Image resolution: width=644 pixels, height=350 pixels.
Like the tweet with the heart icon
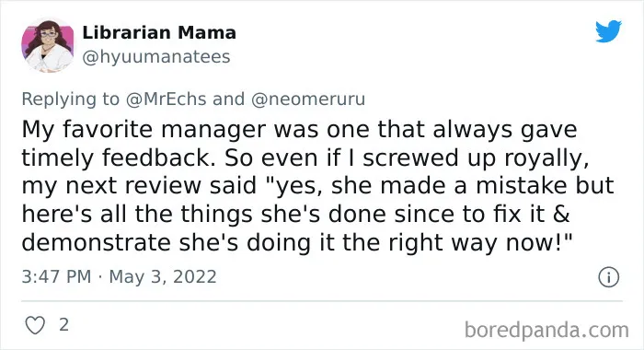[x=35, y=325]
